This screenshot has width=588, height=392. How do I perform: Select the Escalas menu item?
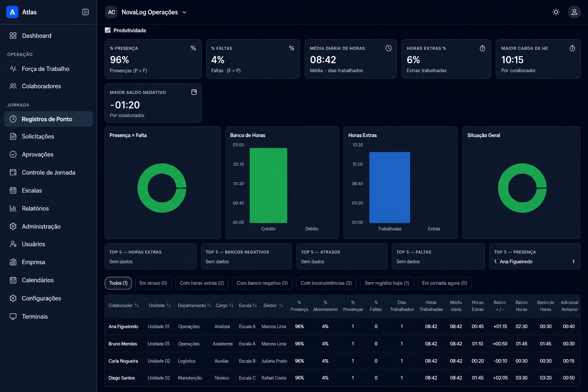coord(48,190)
